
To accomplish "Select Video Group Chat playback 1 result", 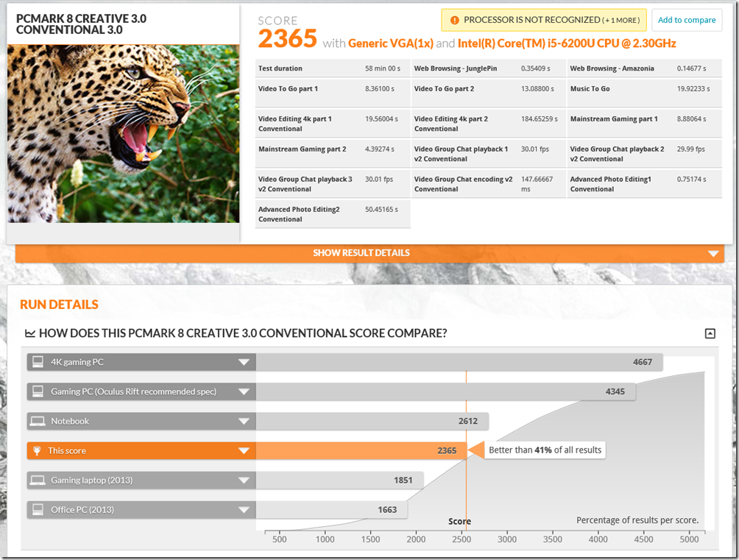I will coord(488,154).
